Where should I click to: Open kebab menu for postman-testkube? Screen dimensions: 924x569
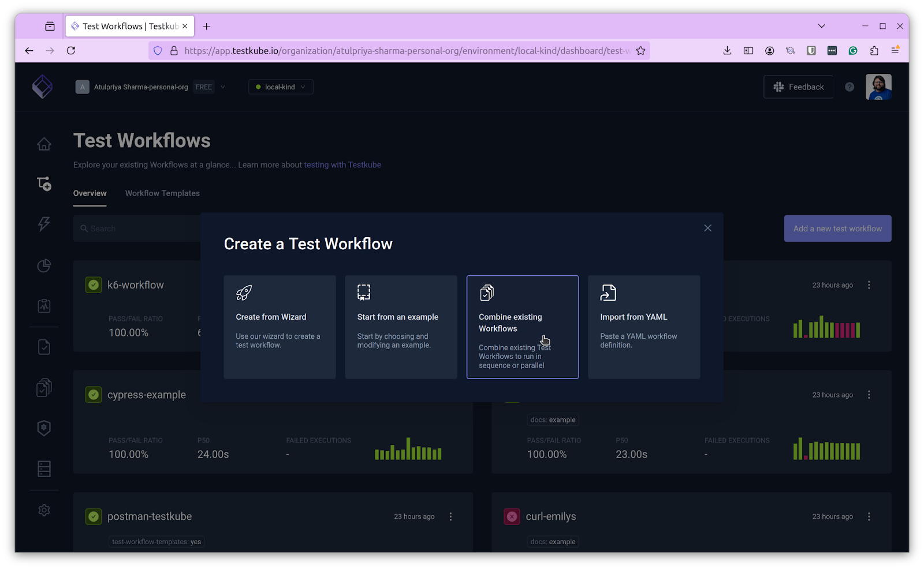tap(450, 516)
